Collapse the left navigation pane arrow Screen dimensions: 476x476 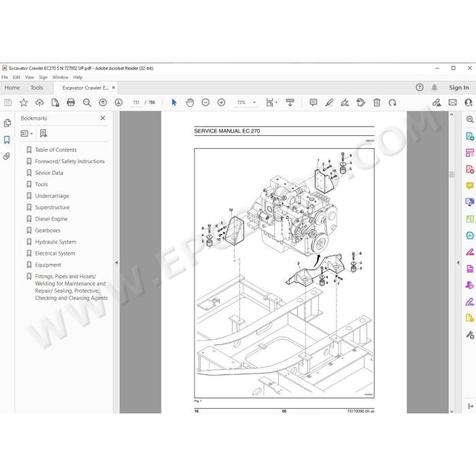(116, 262)
